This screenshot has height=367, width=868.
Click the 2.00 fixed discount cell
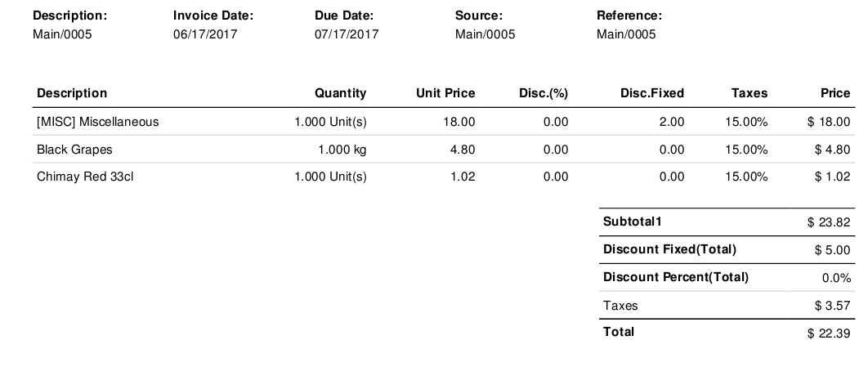tap(672, 123)
